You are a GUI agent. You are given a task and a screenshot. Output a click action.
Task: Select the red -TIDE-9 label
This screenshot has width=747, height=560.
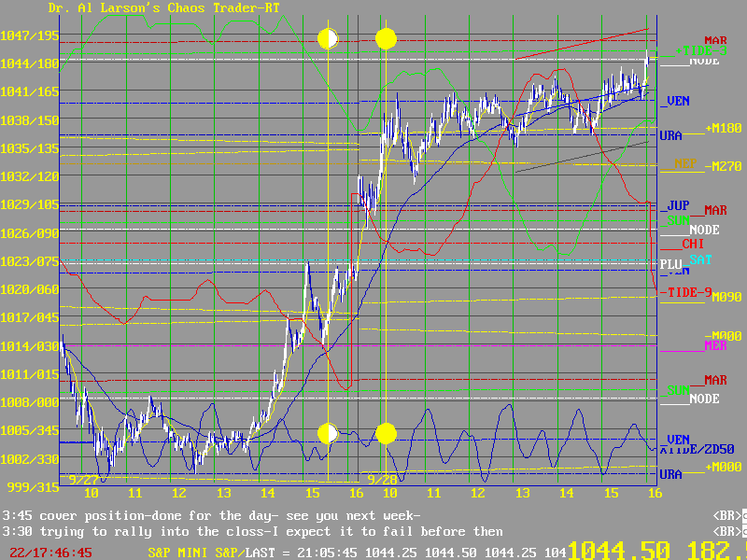point(689,292)
